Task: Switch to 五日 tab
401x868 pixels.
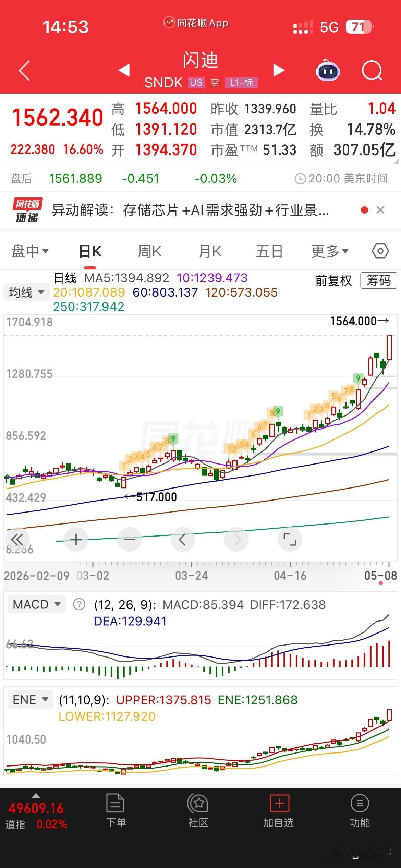Action: point(269,251)
